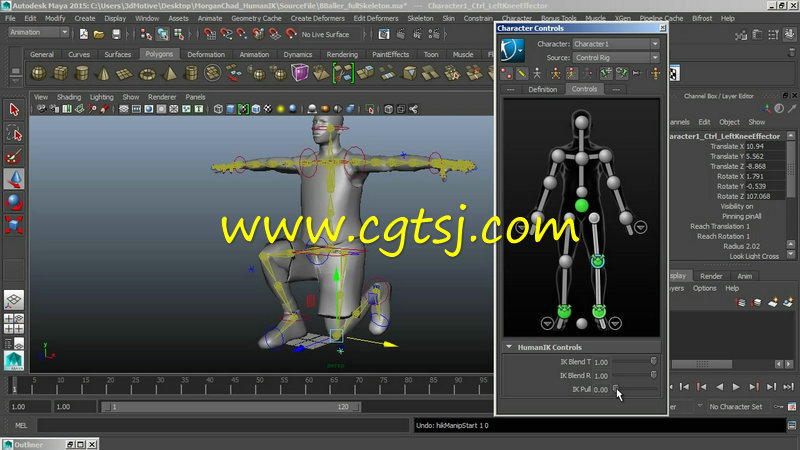Click the Open Scene folder icon
This screenshot has height=450, width=800.
99,34
